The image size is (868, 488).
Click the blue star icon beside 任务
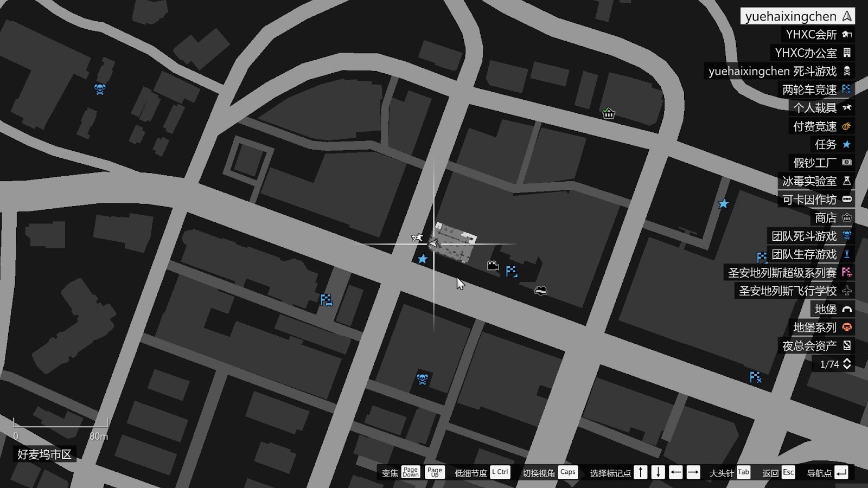tap(847, 144)
